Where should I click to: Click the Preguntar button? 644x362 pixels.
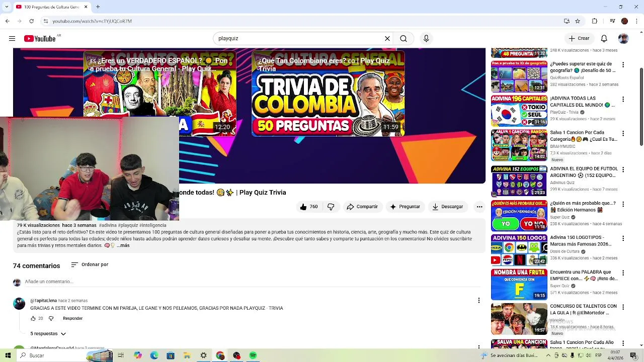(x=405, y=207)
